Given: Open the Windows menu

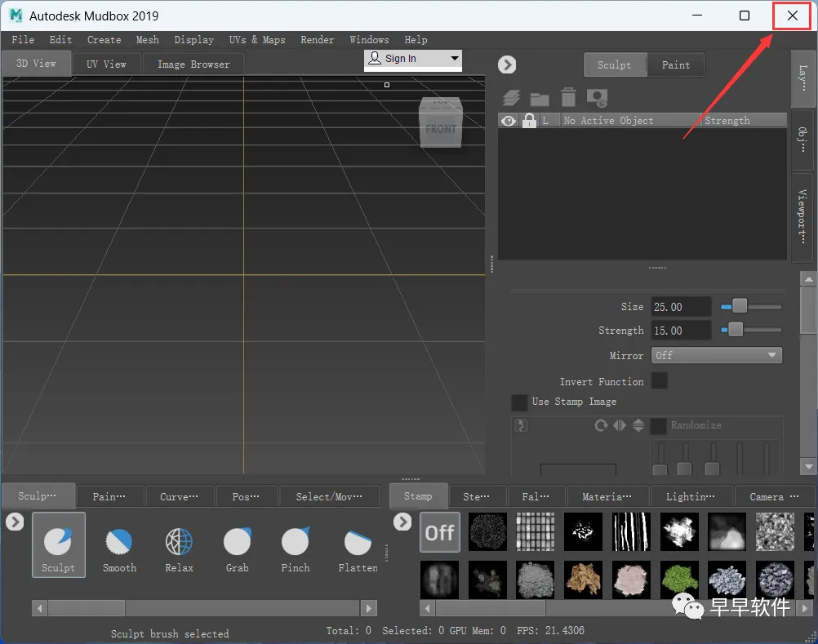Looking at the screenshot, I should pos(369,40).
